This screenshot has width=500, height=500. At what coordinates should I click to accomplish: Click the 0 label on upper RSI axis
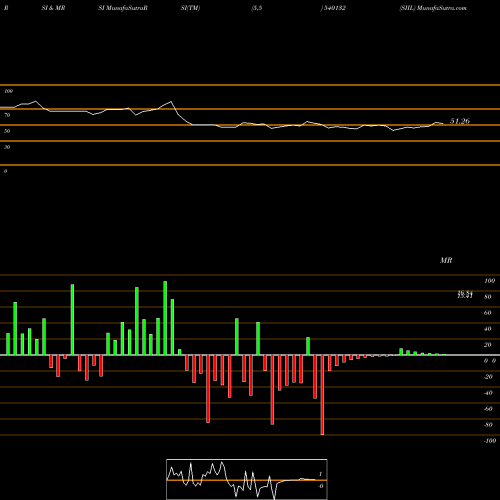point(5,171)
